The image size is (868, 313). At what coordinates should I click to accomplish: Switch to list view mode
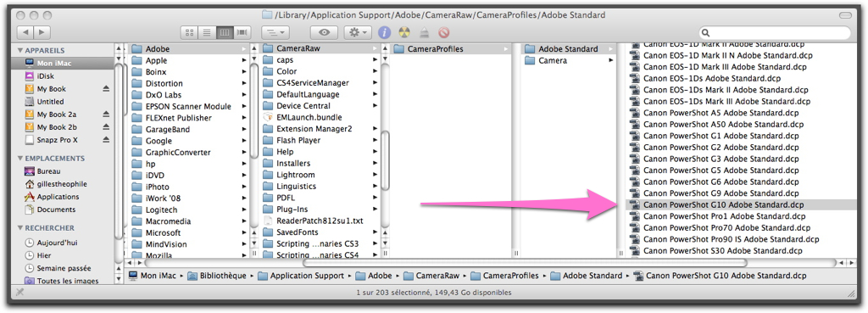(x=207, y=33)
